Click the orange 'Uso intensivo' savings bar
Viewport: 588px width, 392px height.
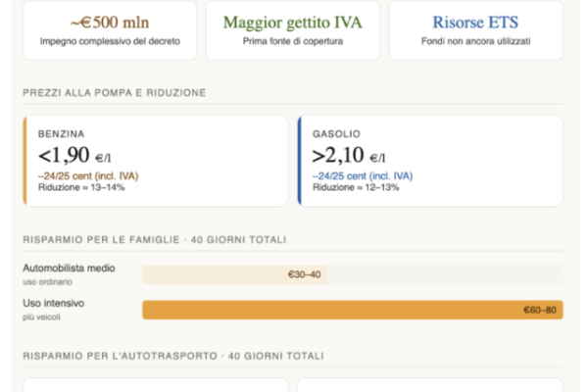coord(353,310)
